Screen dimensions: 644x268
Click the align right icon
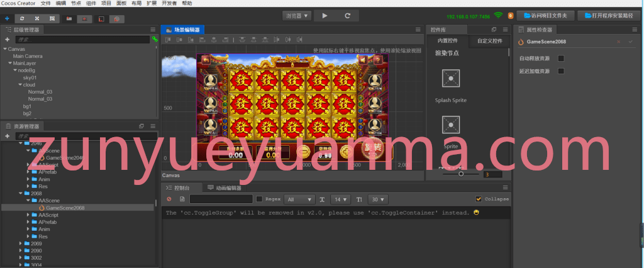(x=225, y=40)
